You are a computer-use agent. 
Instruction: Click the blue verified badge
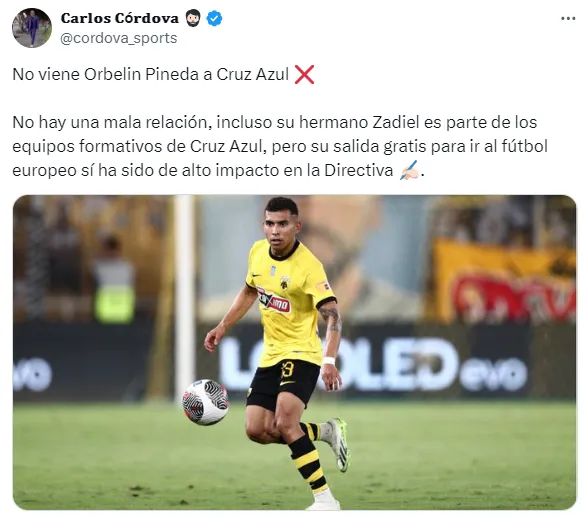pos(214,18)
